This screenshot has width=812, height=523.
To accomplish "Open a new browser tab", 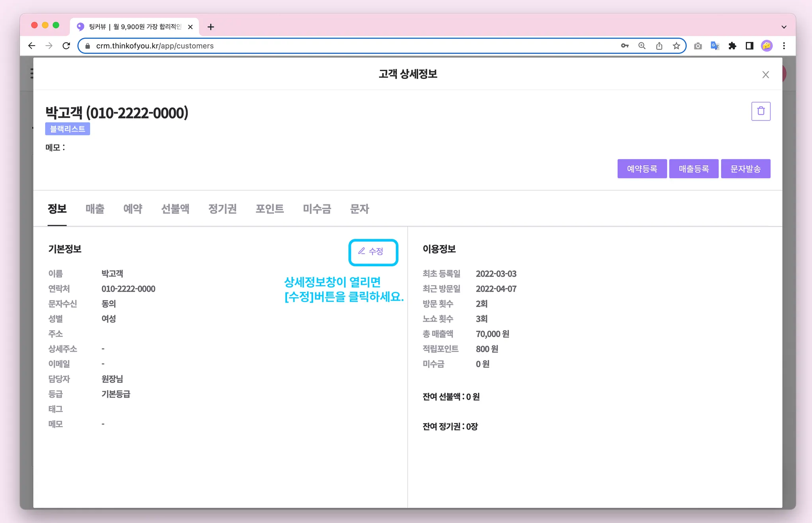I will click(211, 27).
